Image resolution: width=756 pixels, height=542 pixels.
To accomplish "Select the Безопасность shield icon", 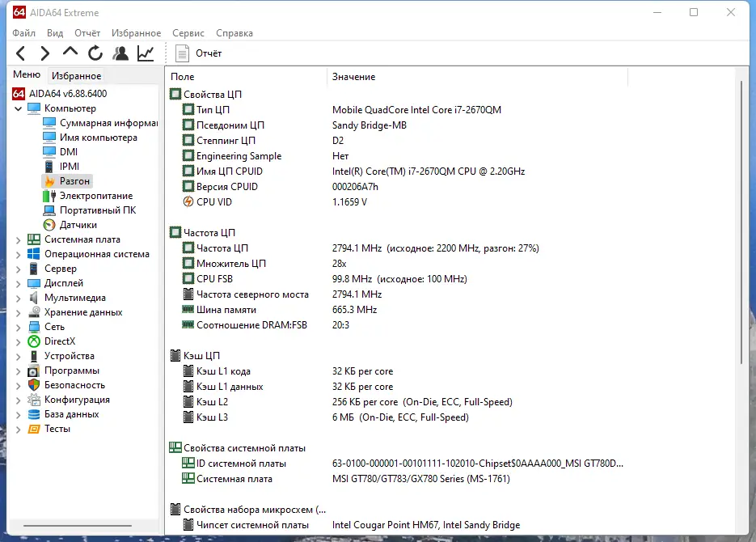I will tap(34, 385).
